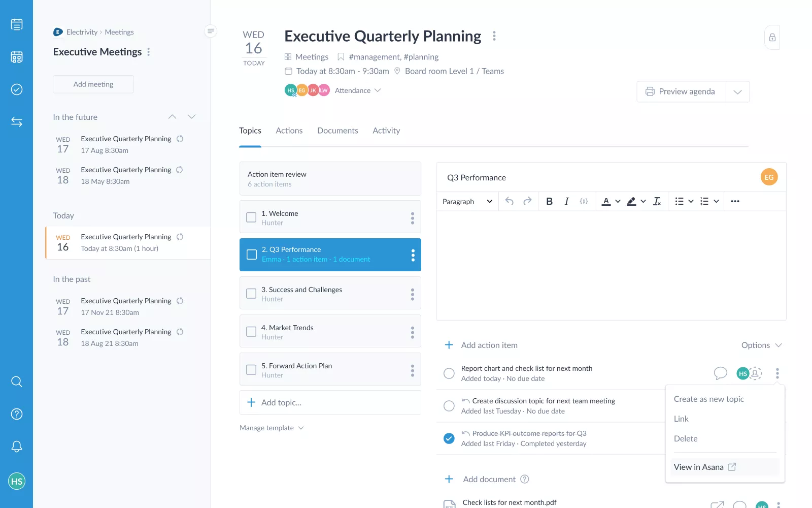The width and height of the screenshot is (812, 508).
Task: Open the search icon in the sidebar
Action: click(x=17, y=382)
